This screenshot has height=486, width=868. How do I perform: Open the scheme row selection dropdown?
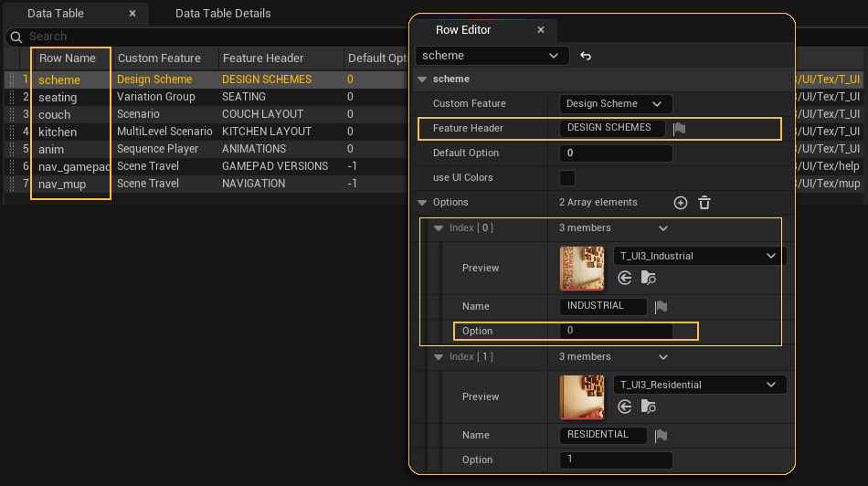point(492,56)
